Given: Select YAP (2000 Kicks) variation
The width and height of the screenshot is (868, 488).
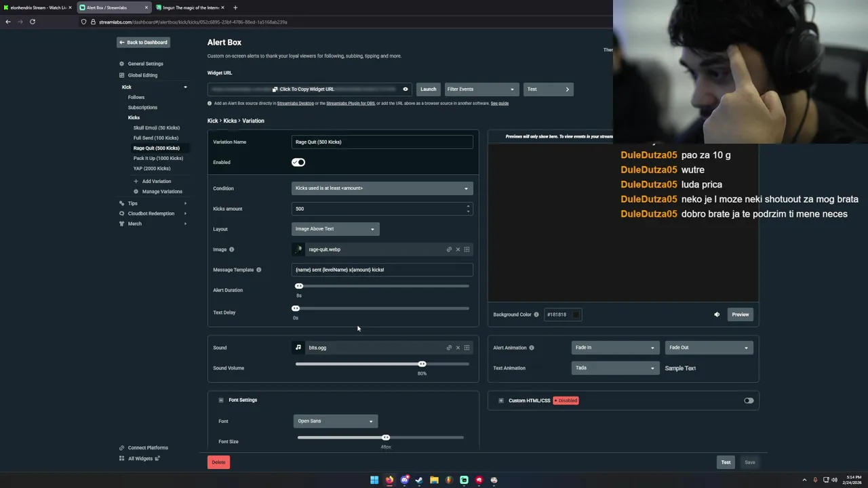Looking at the screenshot, I should [152, 168].
